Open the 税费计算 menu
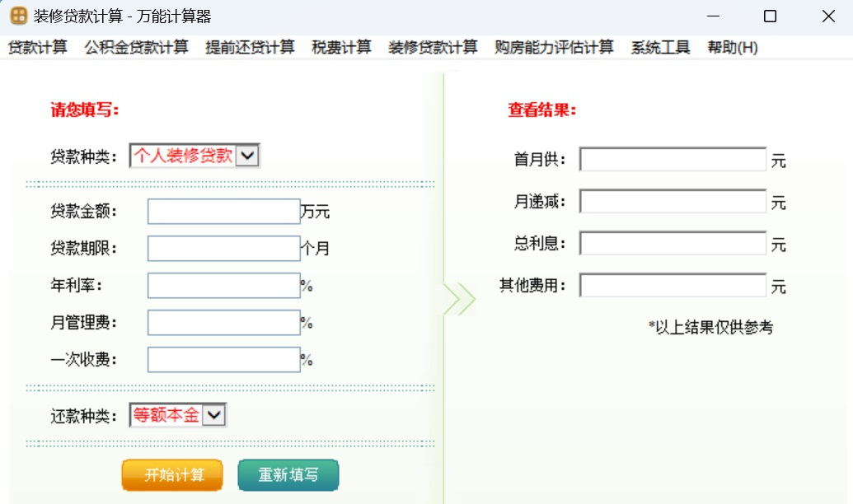This screenshot has height=504, width=853. pos(341,48)
